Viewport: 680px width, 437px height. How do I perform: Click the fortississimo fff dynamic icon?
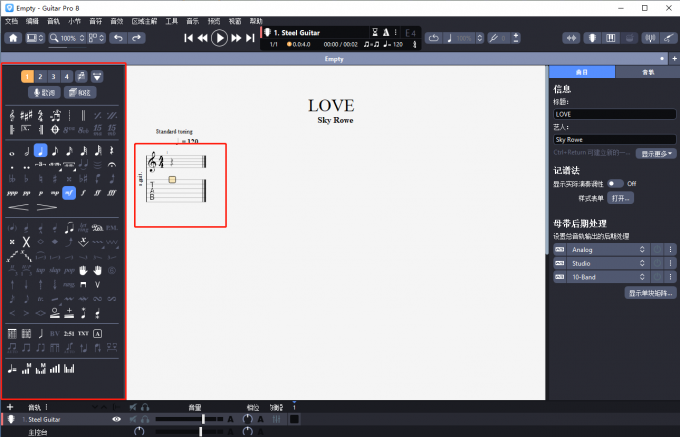[110, 192]
